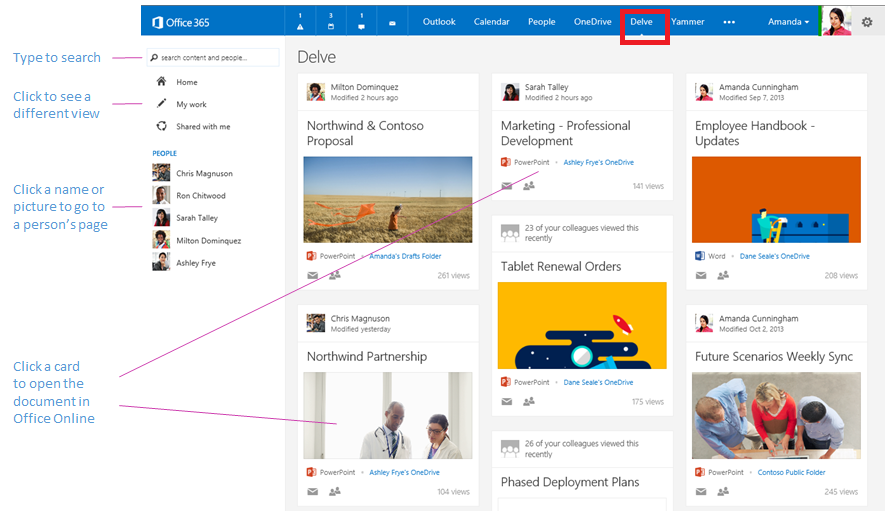This screenshot has height=514, width=891.
Task: Select the OneDrive tab
Action: pyautogui.click(x=593, y=22)
